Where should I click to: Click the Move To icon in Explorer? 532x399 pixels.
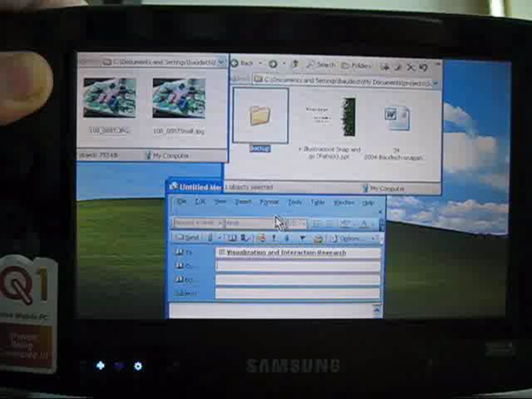(385, 67)
